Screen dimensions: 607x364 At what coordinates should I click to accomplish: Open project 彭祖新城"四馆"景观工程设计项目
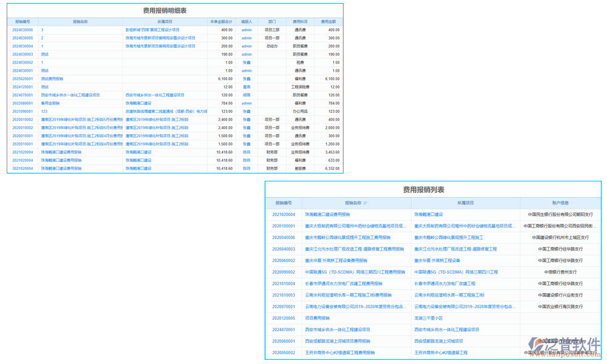pos(152,30)
